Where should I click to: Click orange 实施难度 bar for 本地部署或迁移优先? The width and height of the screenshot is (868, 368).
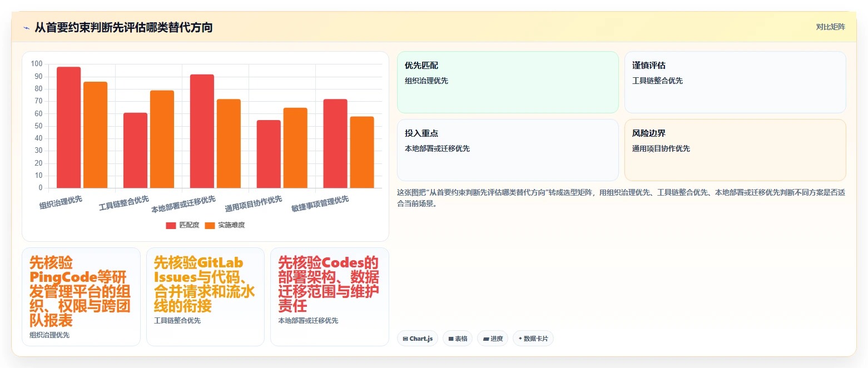(229, 143)
